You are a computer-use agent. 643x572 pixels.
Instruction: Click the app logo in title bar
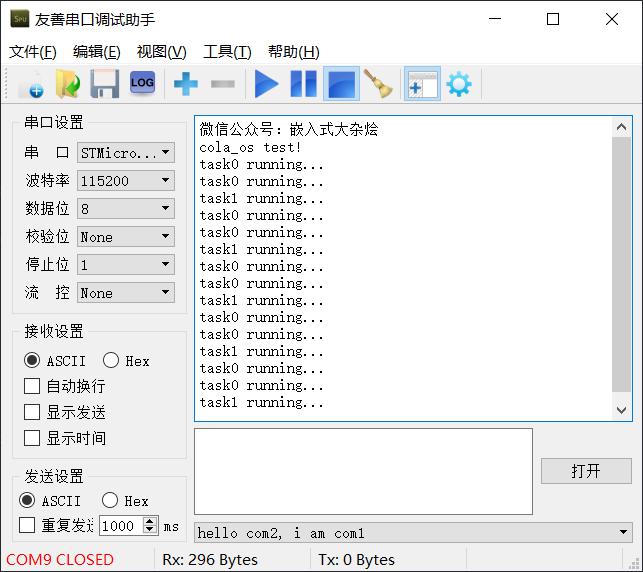click(x=20, y=19)
